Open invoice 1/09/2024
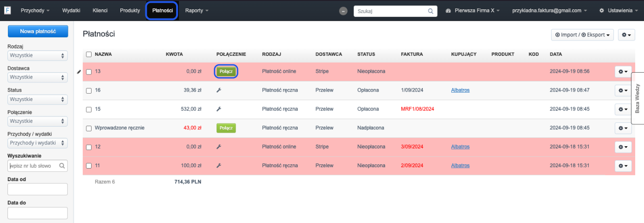The height and width of the screenshot is (223, 644). click(x=412, y=90)
